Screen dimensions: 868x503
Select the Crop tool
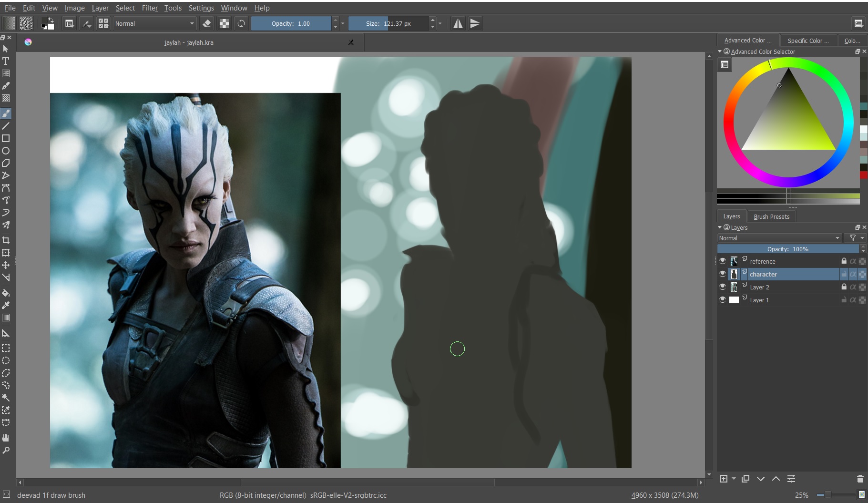pos(6,240)
